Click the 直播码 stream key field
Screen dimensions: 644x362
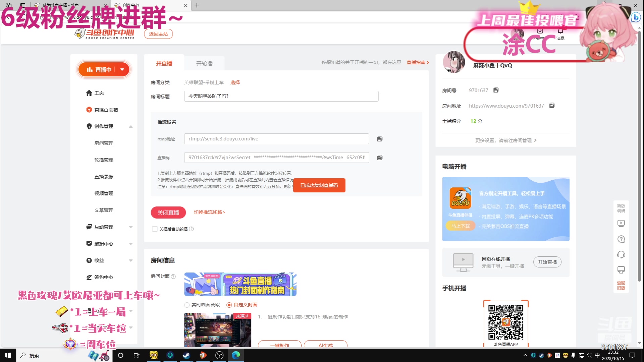276,158
